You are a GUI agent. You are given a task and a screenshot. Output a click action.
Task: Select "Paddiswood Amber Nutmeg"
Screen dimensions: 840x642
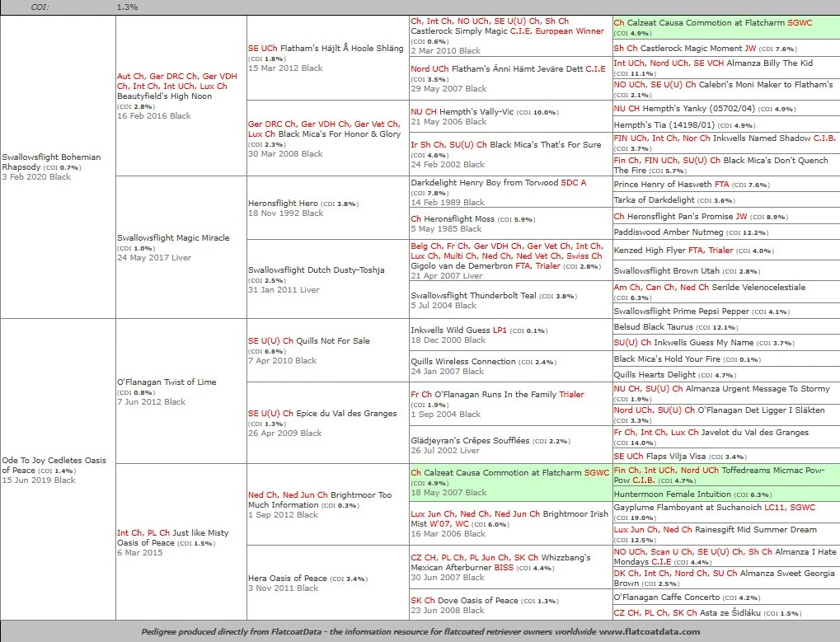669,232
